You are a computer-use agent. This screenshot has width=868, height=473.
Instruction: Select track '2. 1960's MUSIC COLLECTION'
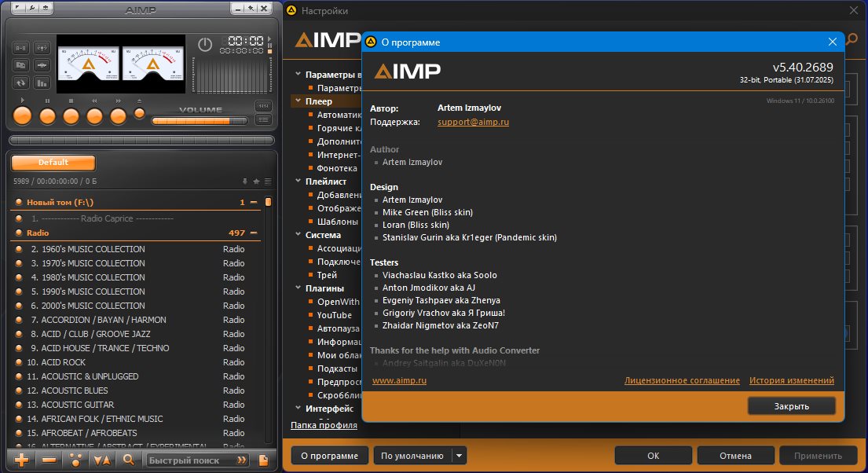tap(136, 249)
